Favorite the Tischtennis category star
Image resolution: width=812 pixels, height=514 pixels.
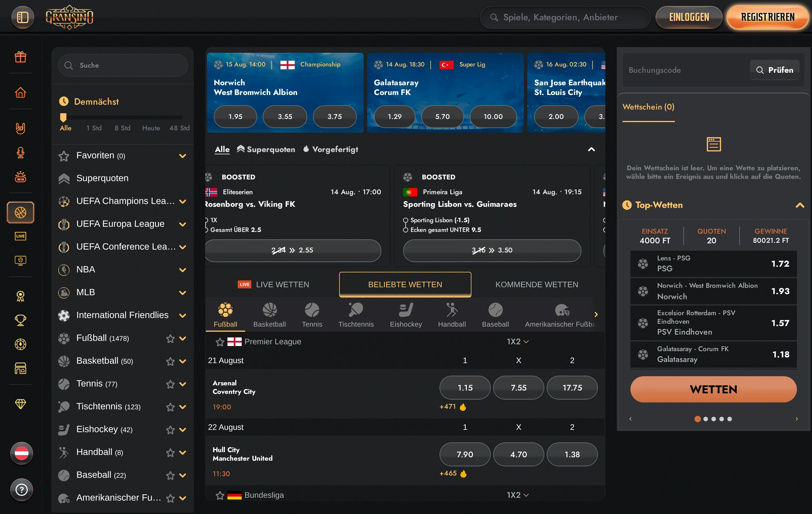170,407
